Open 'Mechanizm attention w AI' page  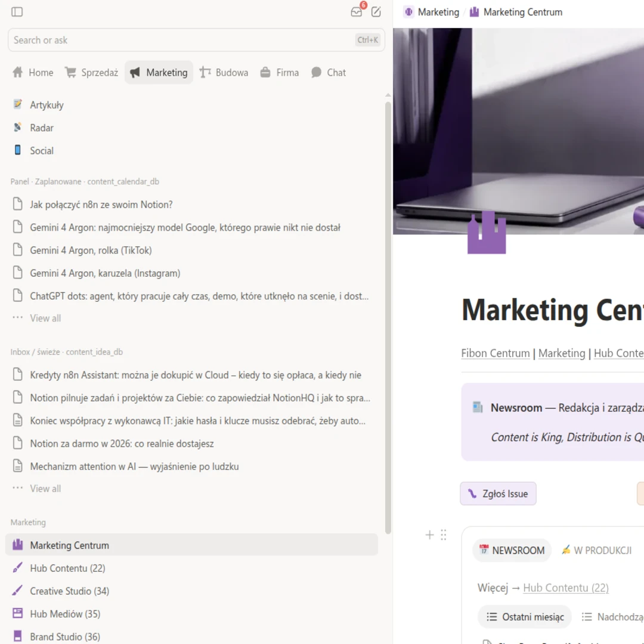[191, 466]
